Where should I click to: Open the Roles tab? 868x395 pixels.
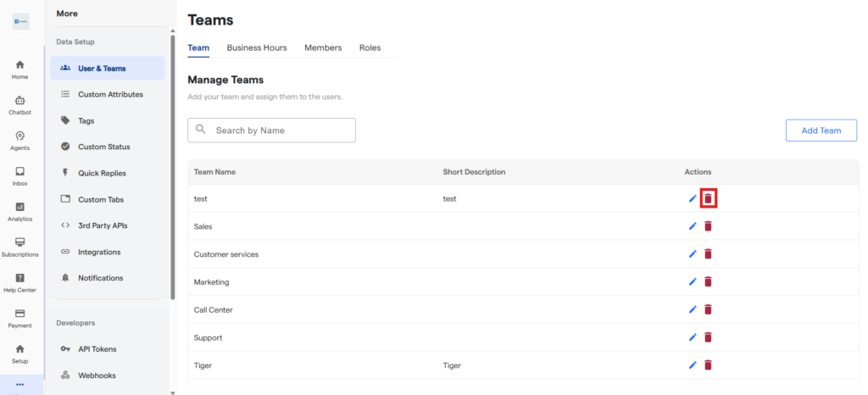point(370,48)
